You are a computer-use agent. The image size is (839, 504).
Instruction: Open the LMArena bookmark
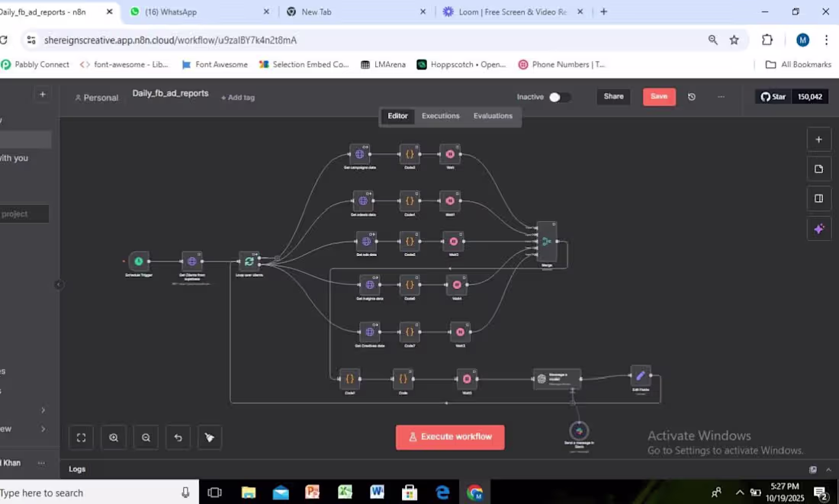point(383,64)
